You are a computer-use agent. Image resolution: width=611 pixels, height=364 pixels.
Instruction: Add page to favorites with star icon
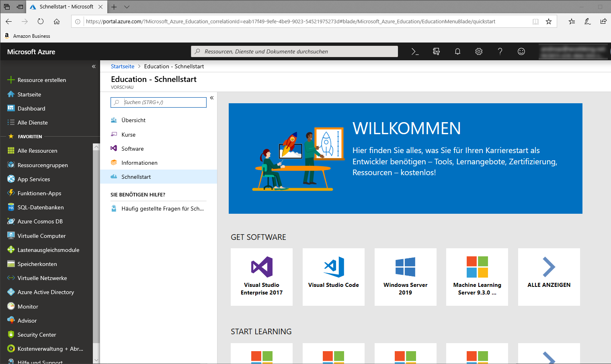tap(549, 22)
